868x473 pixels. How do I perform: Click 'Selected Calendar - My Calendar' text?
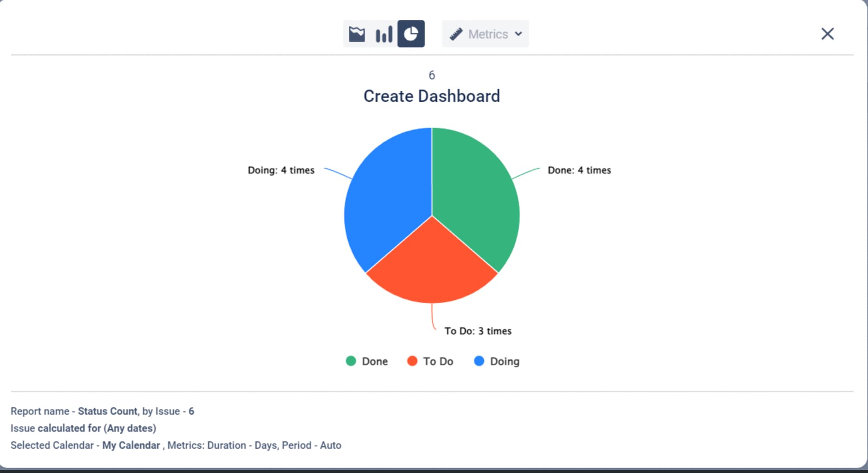coord(85,445)
